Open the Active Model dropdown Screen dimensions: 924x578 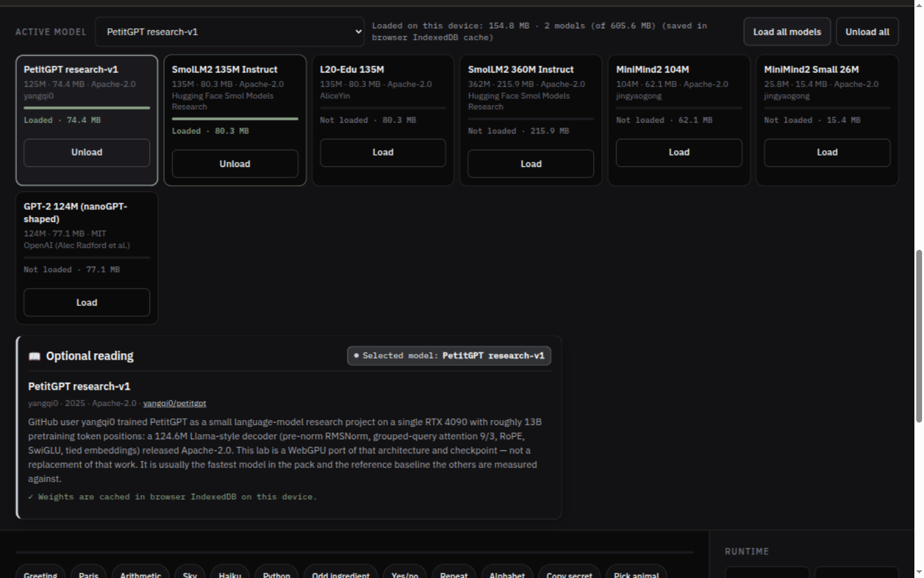(230, 31)
